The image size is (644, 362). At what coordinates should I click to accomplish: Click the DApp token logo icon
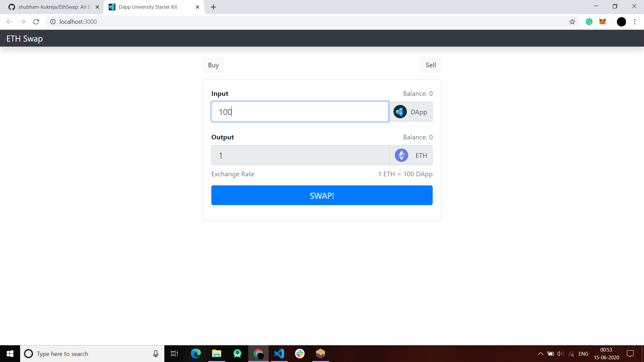tap(400, 112)
